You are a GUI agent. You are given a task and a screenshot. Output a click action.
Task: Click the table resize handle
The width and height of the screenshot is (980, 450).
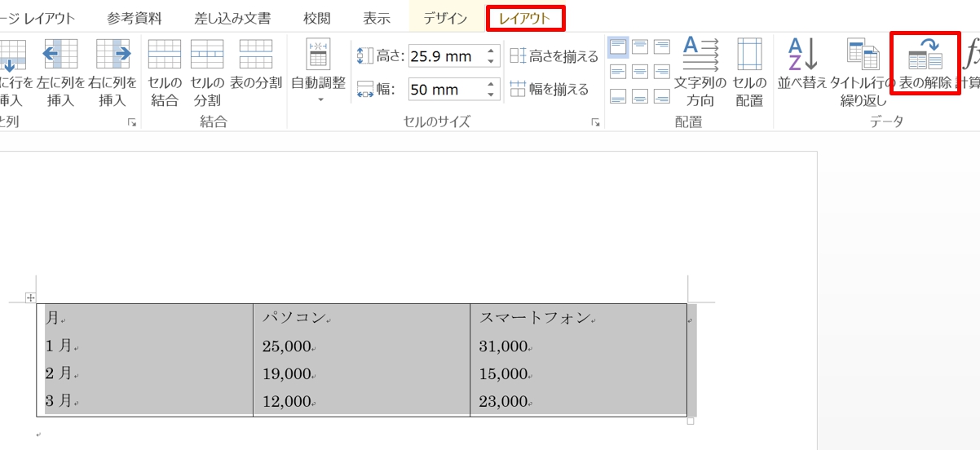[691, 421]
